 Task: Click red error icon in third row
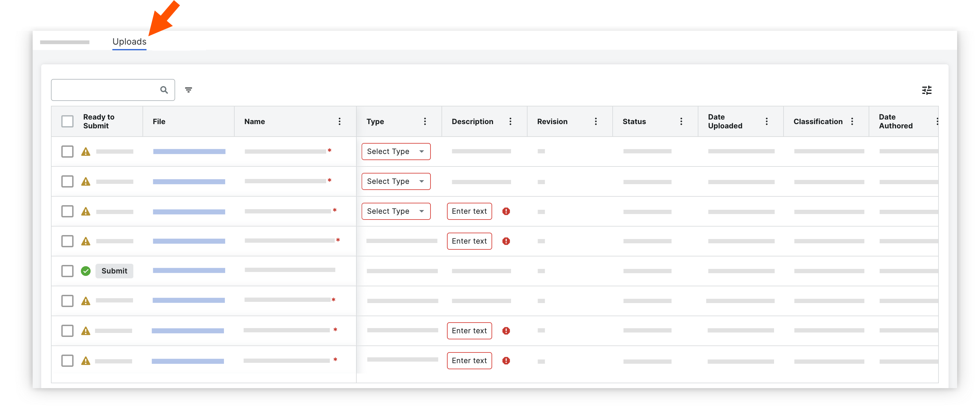click(x=506, y=211)
